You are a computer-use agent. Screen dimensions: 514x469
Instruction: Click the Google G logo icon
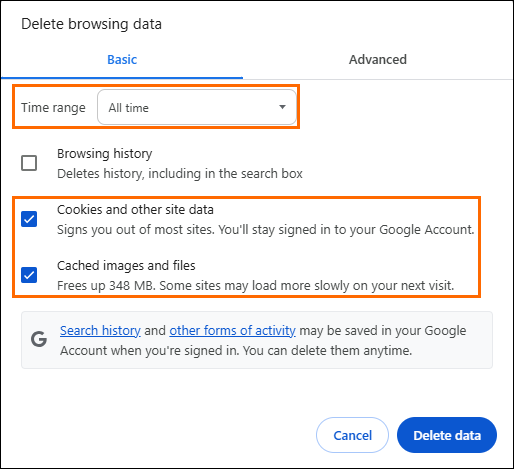pyautogui.click(x=39, y=339)
